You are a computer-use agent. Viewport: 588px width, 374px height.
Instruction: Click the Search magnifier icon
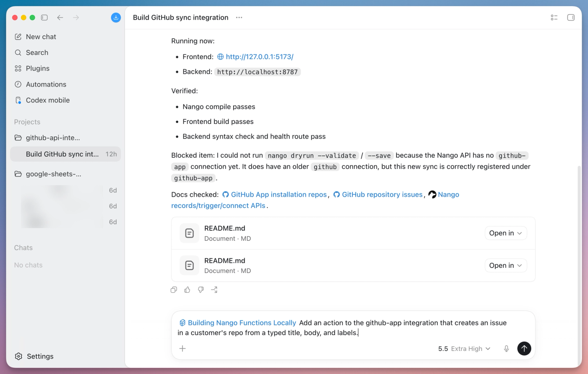click(x=18, y=53)
